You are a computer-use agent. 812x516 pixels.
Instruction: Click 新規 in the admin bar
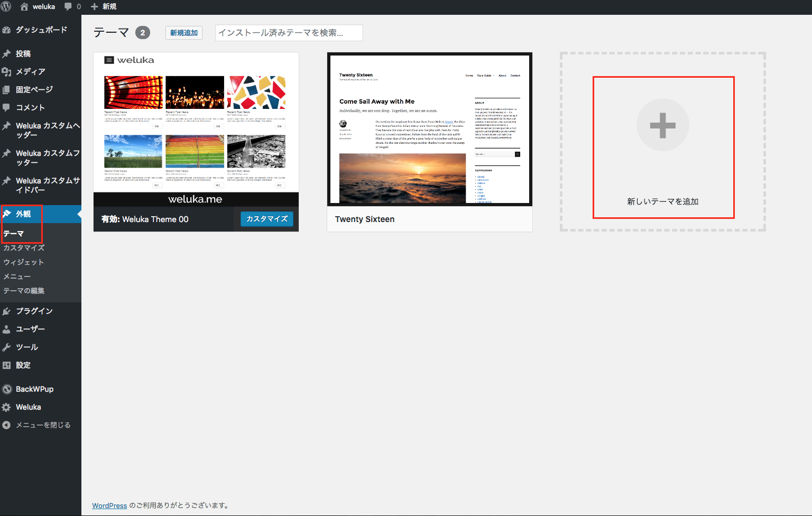pos(109,6)
